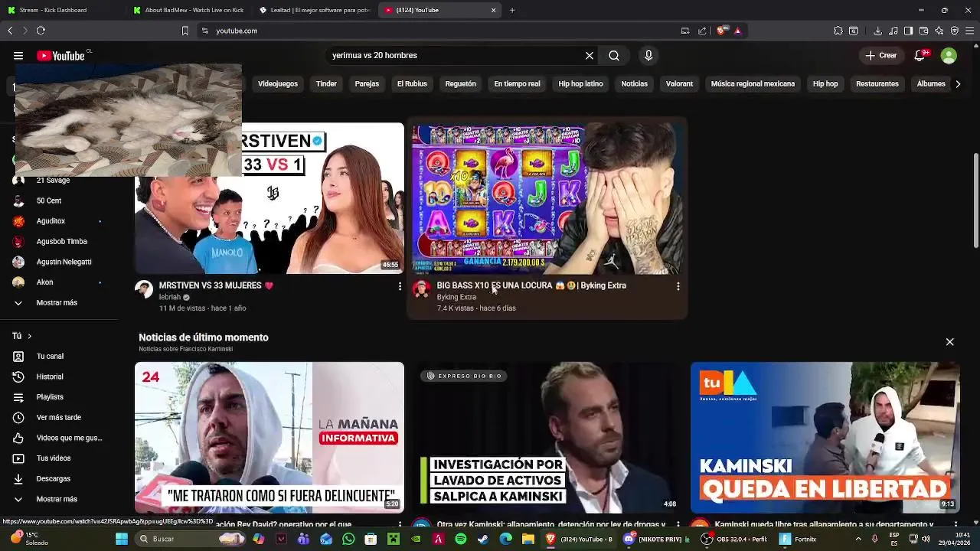The height and width of the screenshot is (551, 980).
Task: Dismiss the Noticias de último momento shelf
Action: (949, 342)
